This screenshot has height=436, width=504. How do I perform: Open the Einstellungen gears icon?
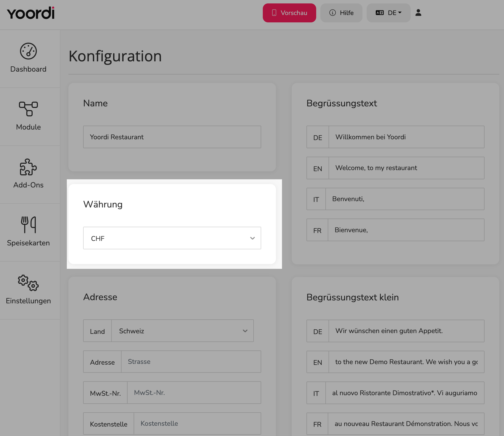pyautogui.click(x=28, y=283)
